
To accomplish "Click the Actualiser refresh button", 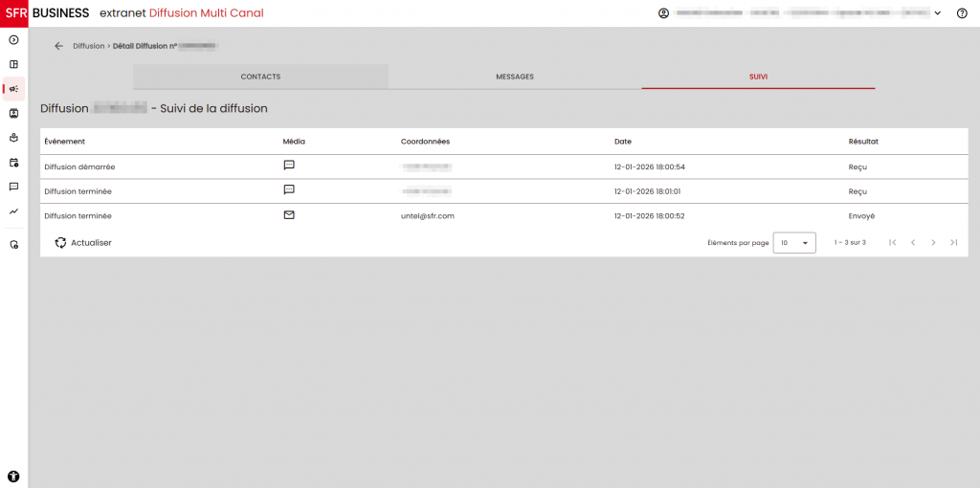I will (x=83, y=243).
